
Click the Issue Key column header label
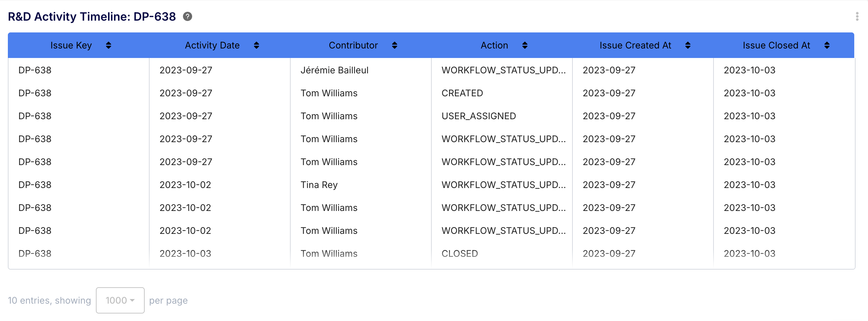71,45
